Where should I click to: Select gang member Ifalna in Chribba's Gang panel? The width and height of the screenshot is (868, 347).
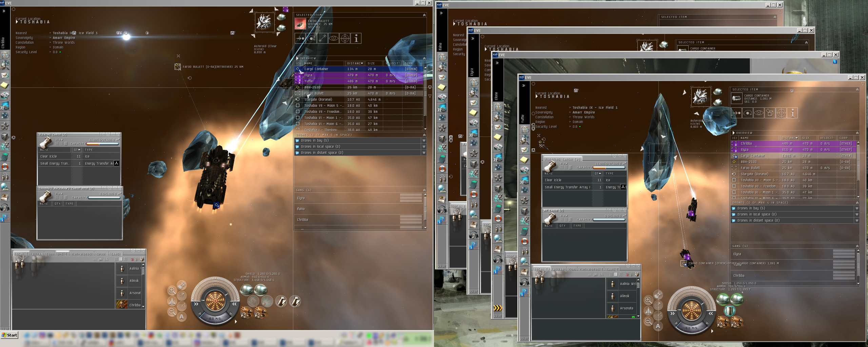(x=359, y=209)
